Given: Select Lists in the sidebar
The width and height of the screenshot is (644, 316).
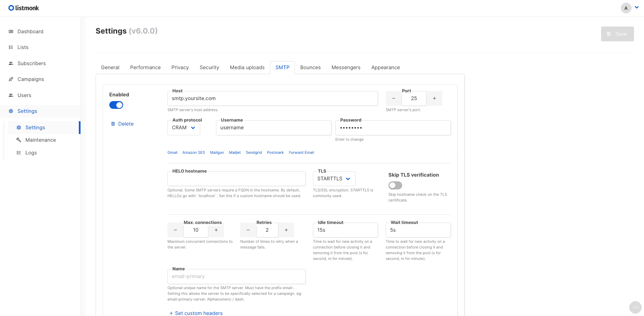Looking at the screenshot, I should pyautogui.click(x=23, y=47).
